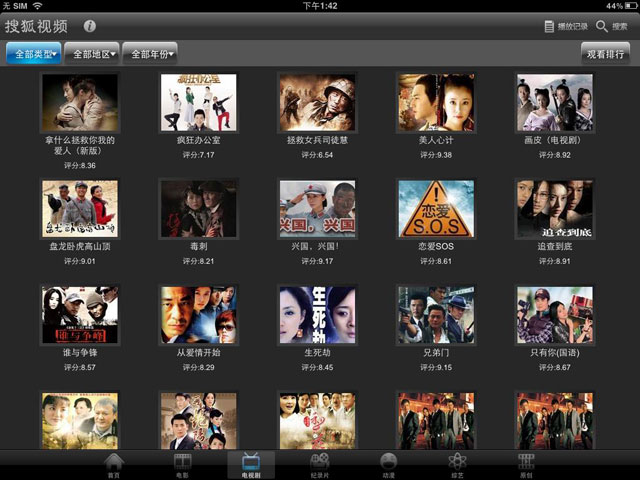Open 兄弟门 drama thumbnail

click(436, 315)
